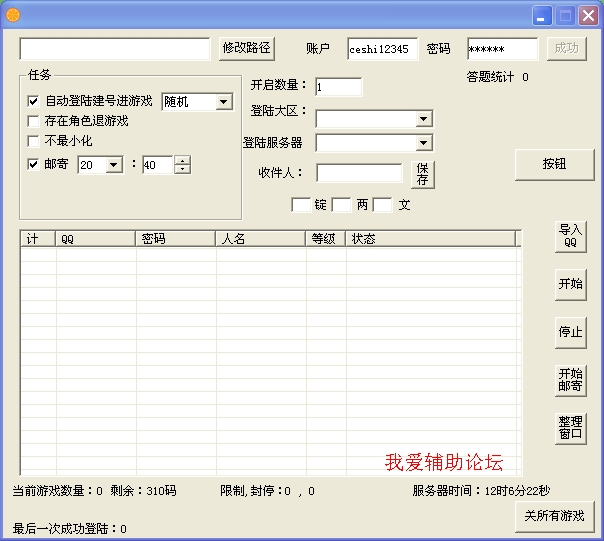The height and width of the screenshot is (541, 604).
Task: Click the 剩余：310码 status text
Action: pos(143,491)
